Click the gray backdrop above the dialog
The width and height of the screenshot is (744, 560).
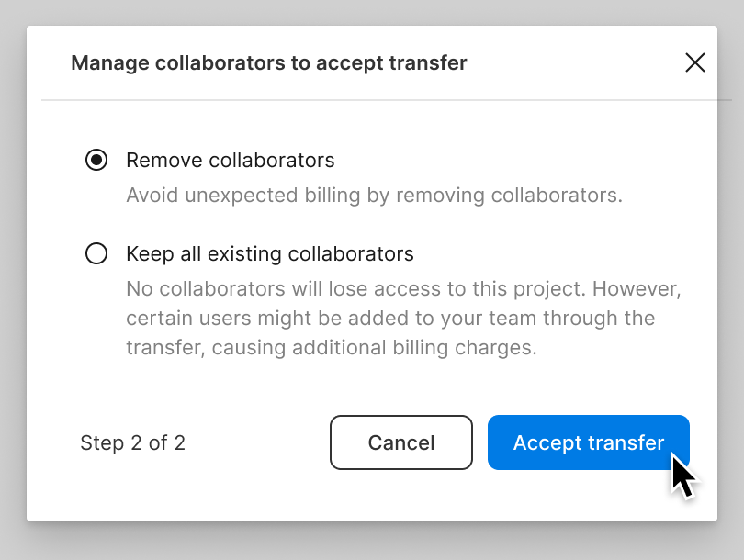click(372, 12)
